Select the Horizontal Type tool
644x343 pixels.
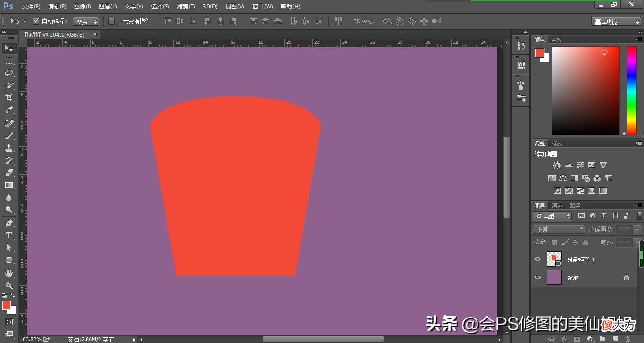pyautogui.click(x=9, y=235)
